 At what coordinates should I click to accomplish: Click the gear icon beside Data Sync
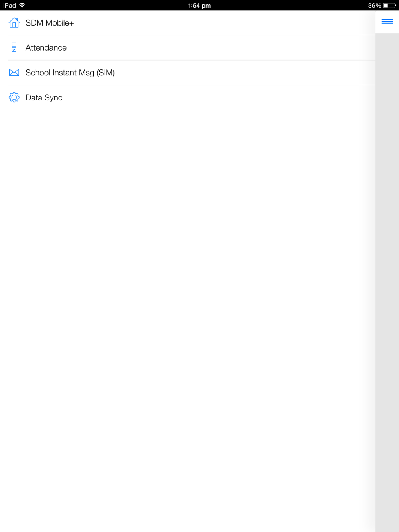pyautogui.click(x=14, y=97)
